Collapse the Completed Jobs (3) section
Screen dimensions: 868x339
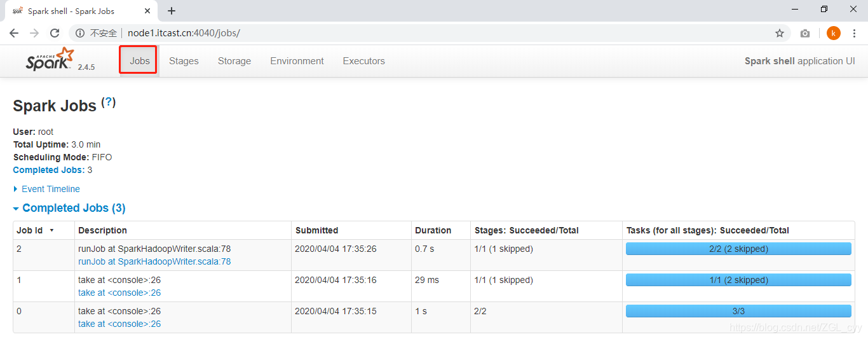69,208
